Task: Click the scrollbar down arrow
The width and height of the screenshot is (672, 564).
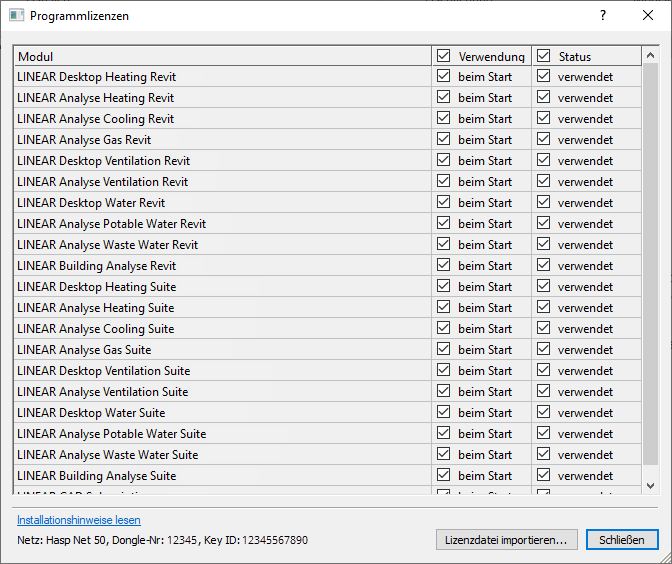Action: tap(650, 486)
